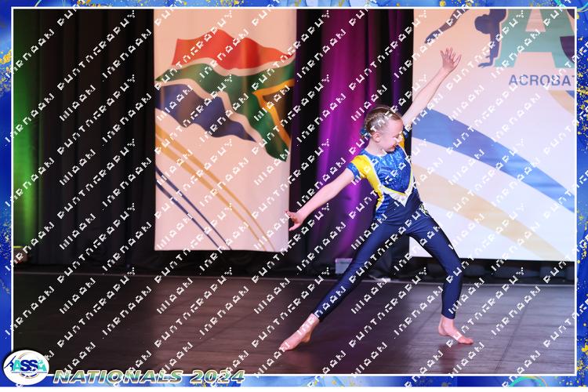
Task: Click the blue swoosh on the right banner
Action: pos(502,157)
